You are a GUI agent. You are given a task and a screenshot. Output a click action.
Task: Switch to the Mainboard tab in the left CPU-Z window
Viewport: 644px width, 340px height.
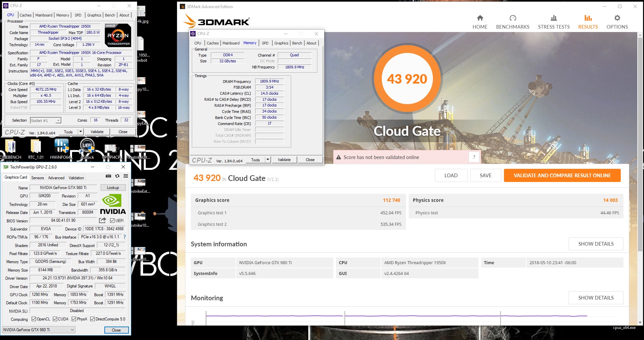44,15
